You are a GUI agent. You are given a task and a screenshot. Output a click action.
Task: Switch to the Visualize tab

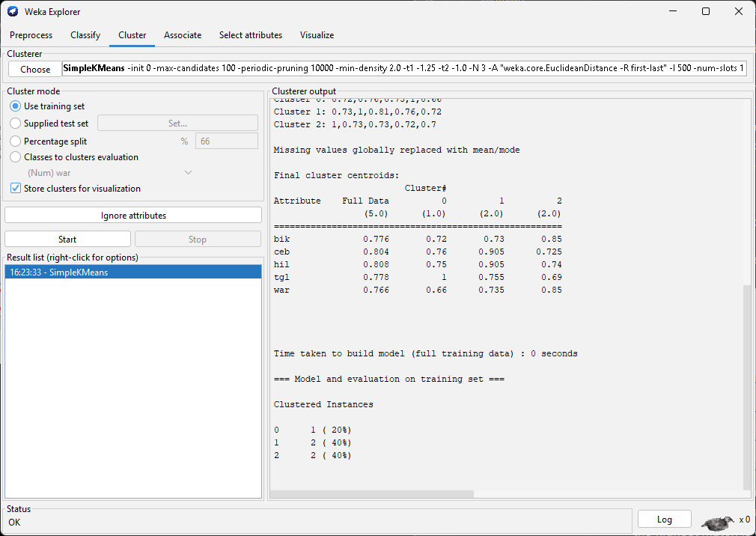coord(317,35)
